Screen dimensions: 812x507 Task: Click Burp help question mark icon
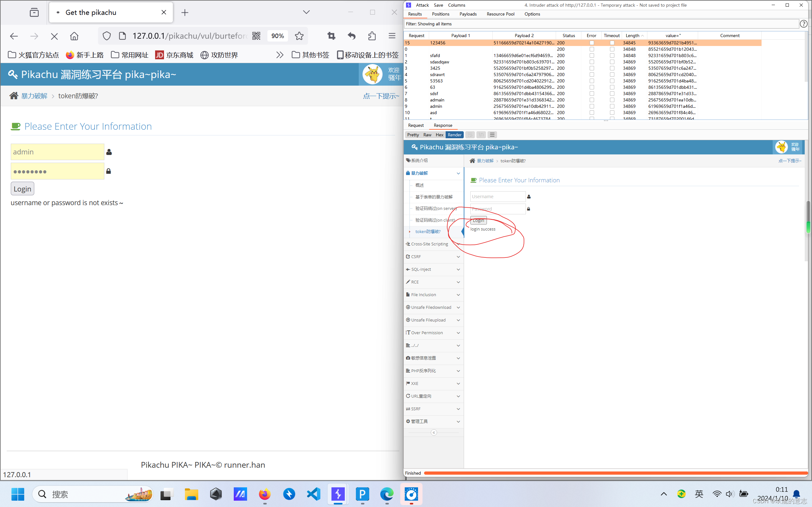pyautogui.click(x=804, y=24)
